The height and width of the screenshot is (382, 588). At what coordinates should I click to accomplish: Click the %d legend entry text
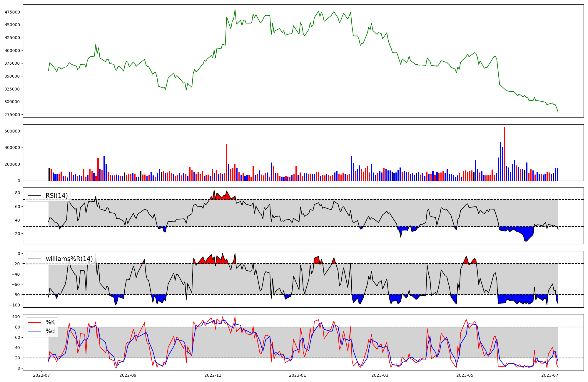coord(50,331)
